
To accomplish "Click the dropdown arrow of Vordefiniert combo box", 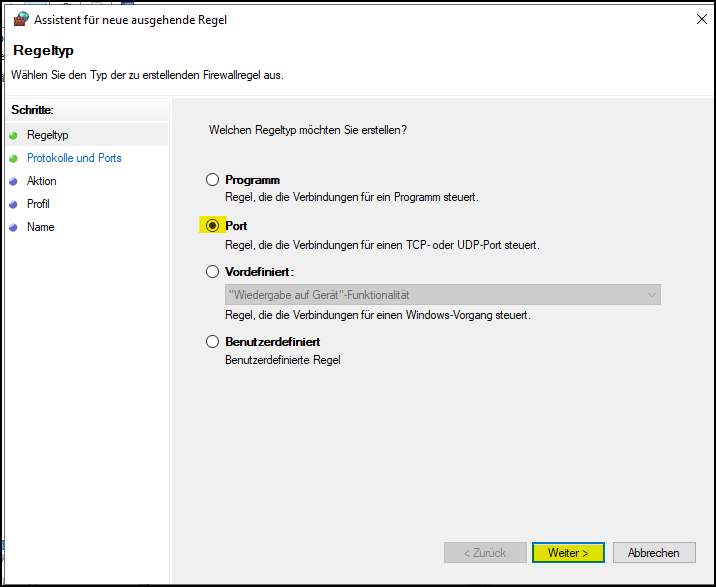I will pyautogui.click(x=652, y=294).
